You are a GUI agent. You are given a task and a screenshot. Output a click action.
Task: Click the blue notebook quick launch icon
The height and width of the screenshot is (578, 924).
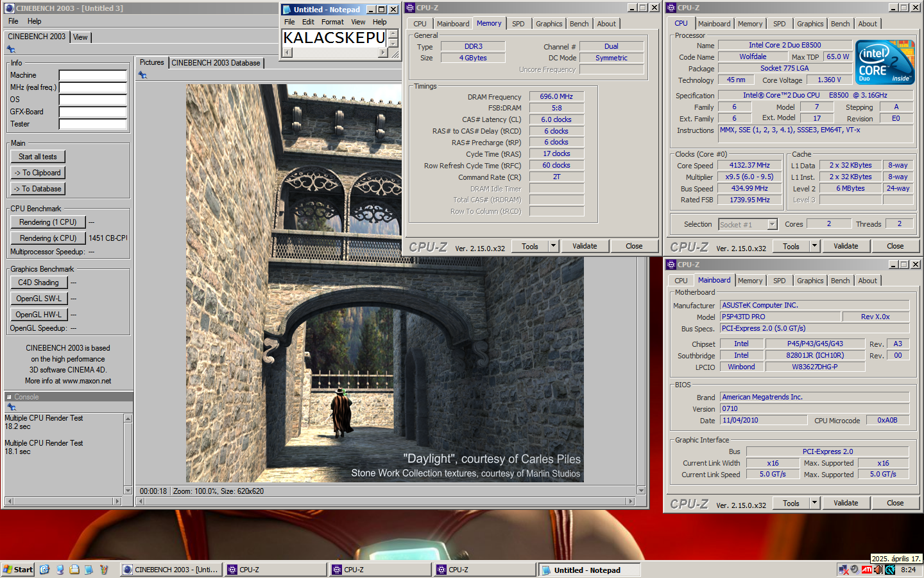tap(89, 570)
